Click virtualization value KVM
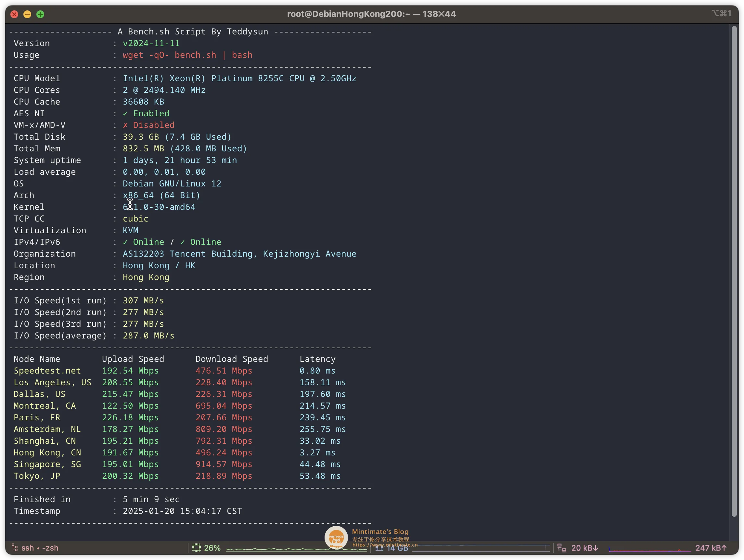 [131, 230]
